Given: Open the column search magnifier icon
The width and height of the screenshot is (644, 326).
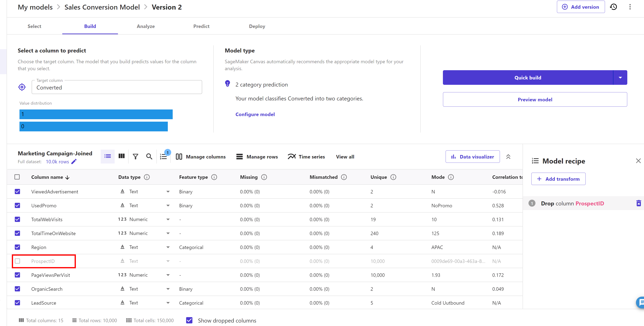Looking at the screenshot, I should pyautogui.click(x=149, y=157).
